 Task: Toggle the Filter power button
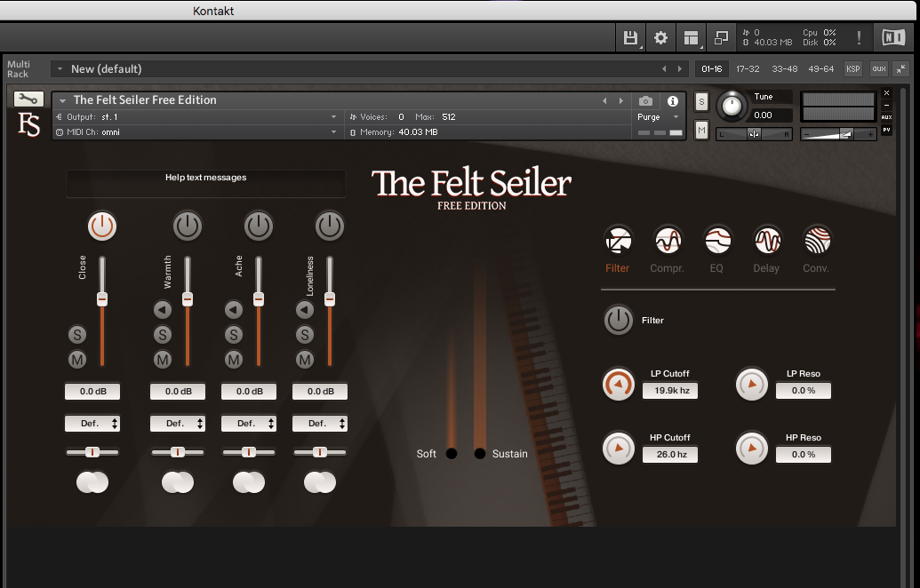(x=619, y=320)
